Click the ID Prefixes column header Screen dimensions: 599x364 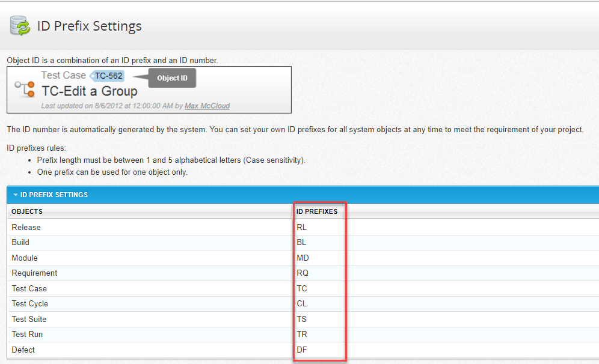point(317,211)
